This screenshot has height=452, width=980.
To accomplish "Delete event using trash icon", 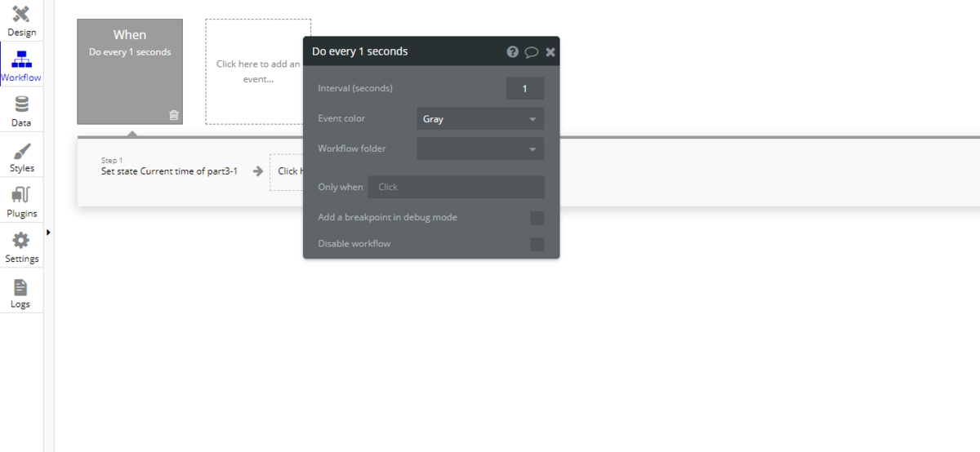I will pyautogui.click(x=173, y=115).
